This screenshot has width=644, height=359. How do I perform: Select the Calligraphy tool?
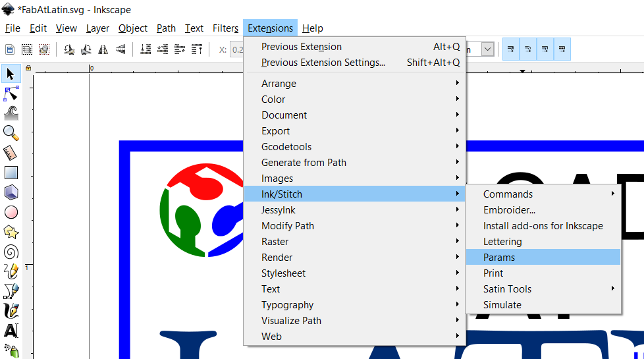tap(11, 311)
